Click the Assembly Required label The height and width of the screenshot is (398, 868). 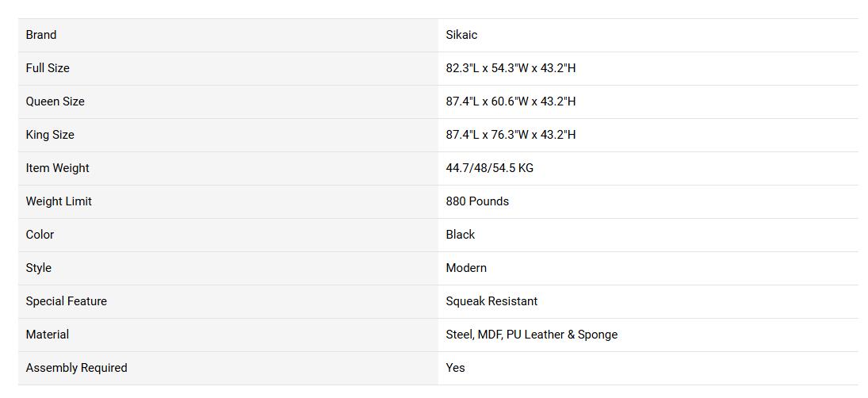(x=76, y=368)
